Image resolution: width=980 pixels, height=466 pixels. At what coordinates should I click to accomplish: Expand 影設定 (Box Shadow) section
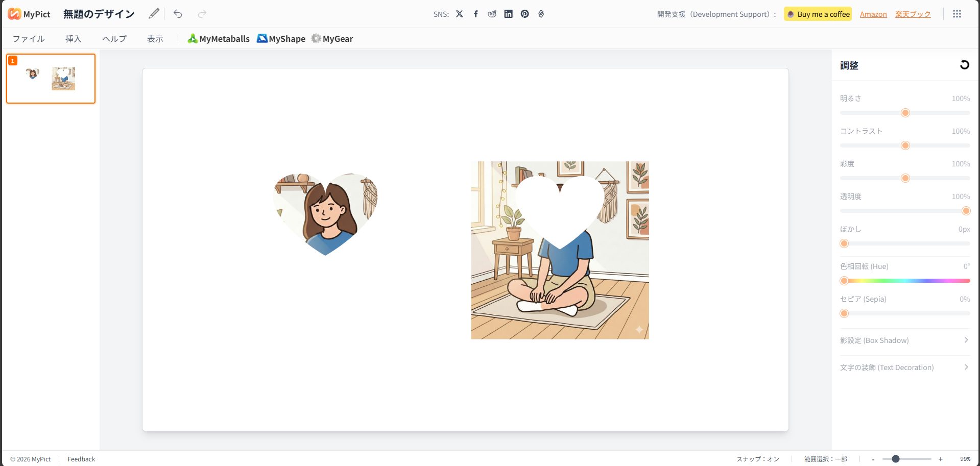coord(904,340)
